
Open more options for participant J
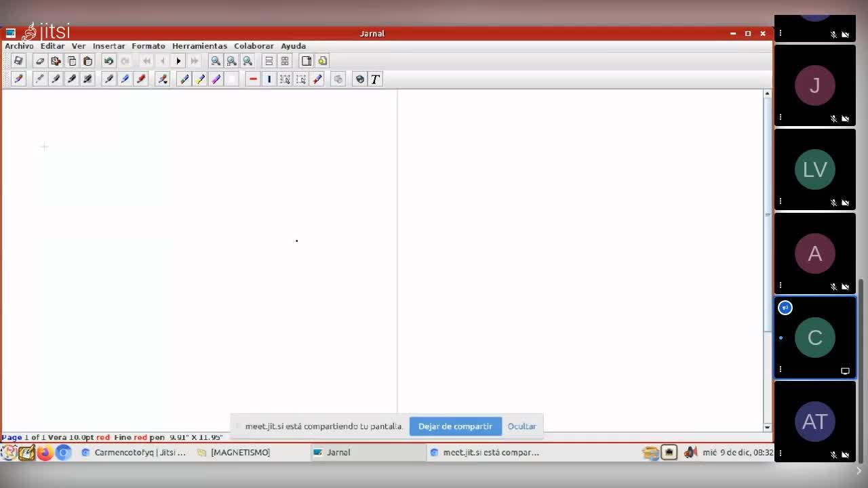(781, 117)
